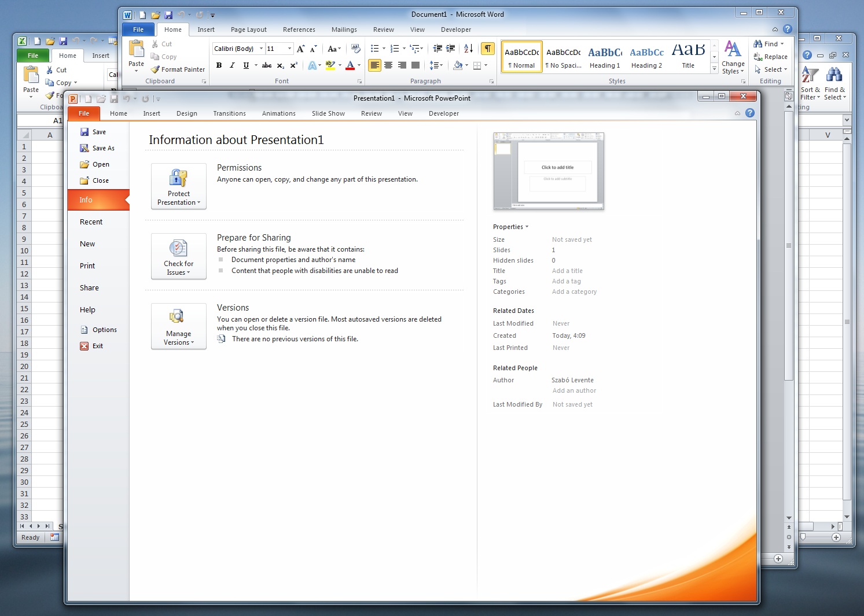The width and height of the screenshot is (864, 616).
Task: Click Bold in Word's Font group
Action: click(x=219, y=65)
